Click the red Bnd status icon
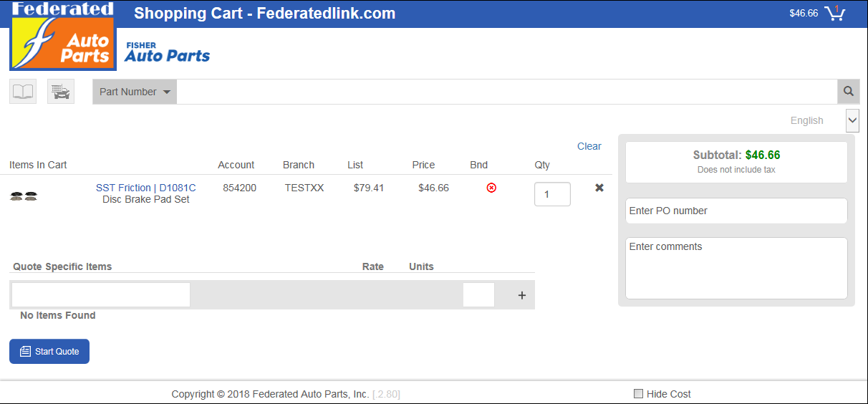Image resolution: width=868 pixels, height=404 pixels. pos(491,188)
